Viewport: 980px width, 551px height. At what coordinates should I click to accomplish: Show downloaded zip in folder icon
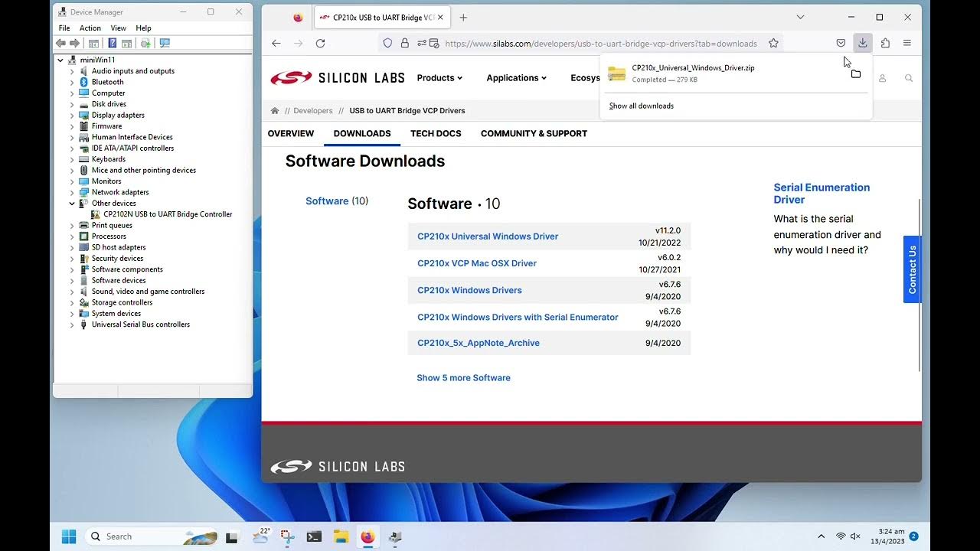click(x=856, y=74)
